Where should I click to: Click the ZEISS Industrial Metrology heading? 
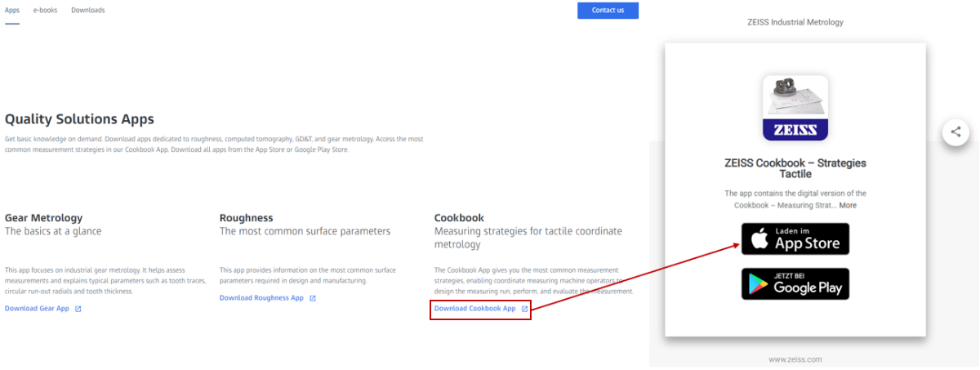(795, 22)
